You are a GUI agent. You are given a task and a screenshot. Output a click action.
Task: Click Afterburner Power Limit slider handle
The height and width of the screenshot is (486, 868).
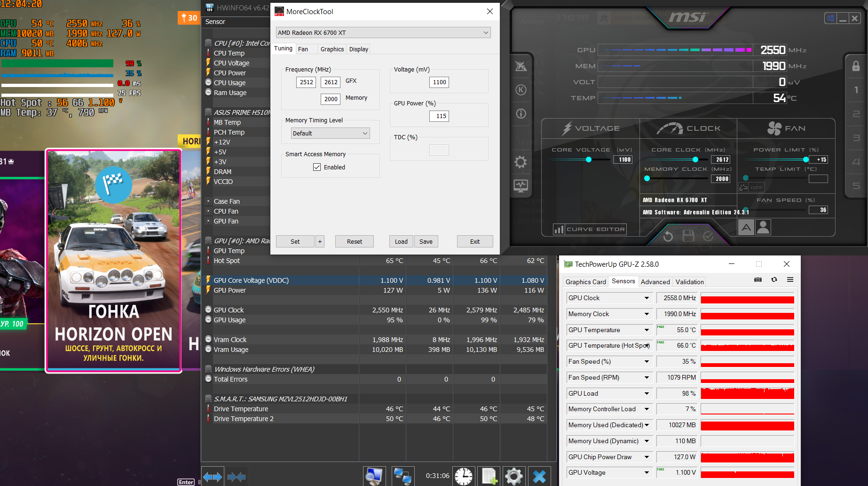(806, 159)
